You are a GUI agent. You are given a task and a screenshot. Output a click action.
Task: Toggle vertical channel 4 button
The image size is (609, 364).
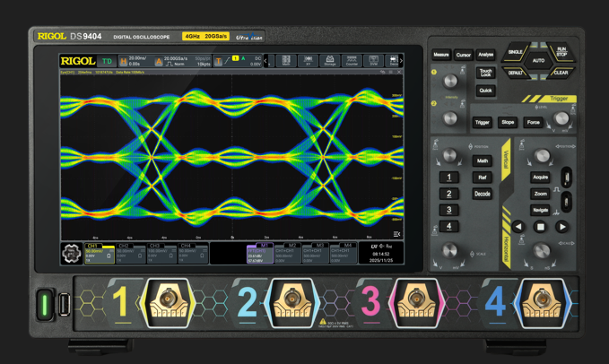pyautogui.click(x=449, y=226)
